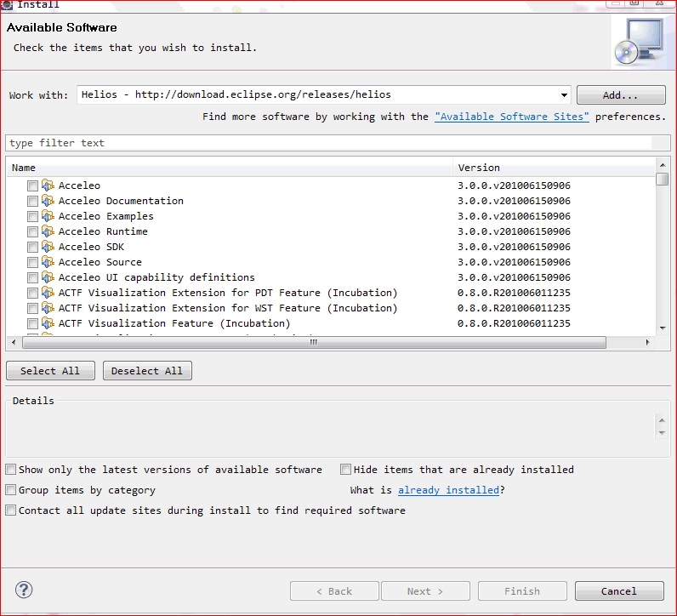Viewport: 677px width, 616px height.
Task: Open the help question mark icon
Action: pyautogui.click(x=24, y=590)
